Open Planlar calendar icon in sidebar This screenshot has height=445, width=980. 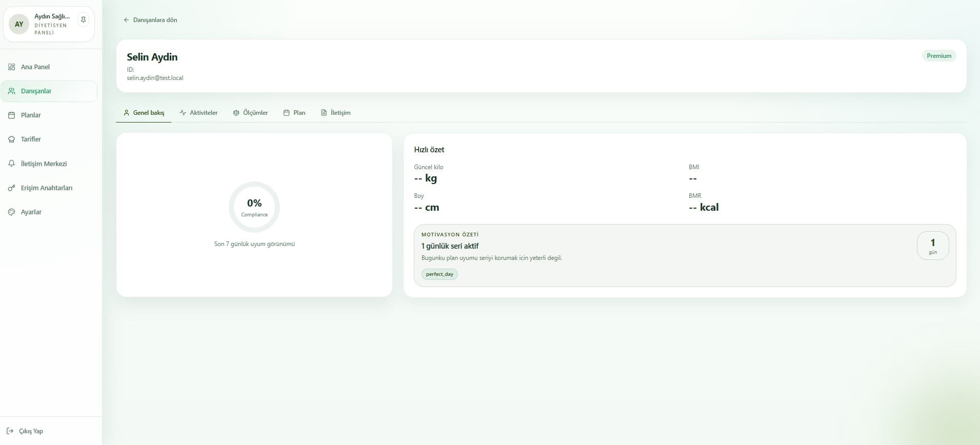click(x=11, y=115)
